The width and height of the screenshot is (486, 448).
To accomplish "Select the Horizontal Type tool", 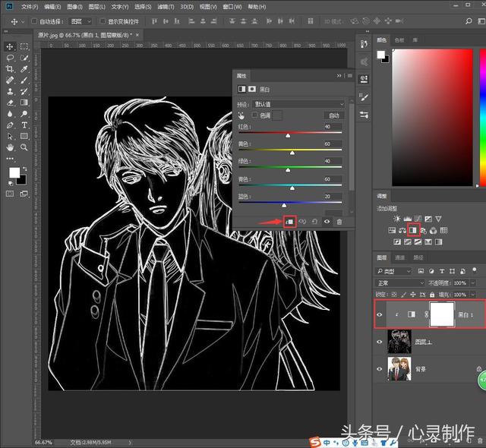I will coord(24,125).
